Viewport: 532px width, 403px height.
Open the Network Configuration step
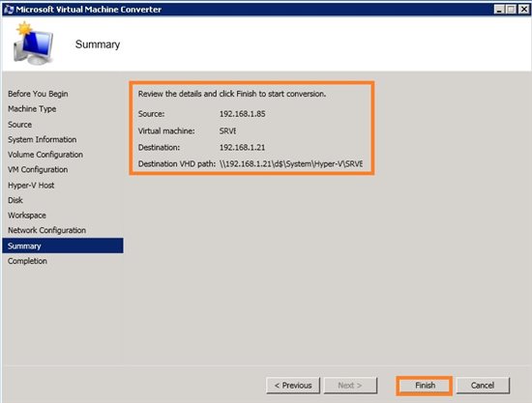click(46, 230)
